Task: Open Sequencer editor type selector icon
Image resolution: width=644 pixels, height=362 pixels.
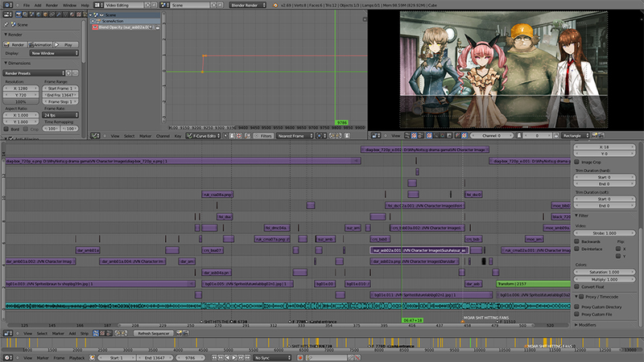Action: click(6, 333)
